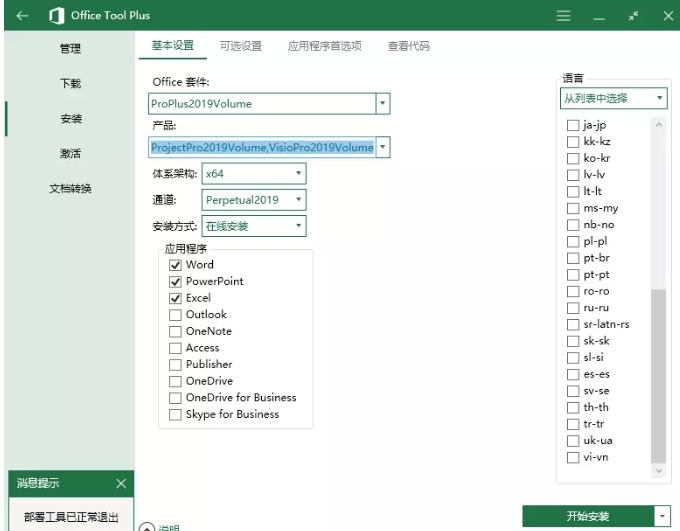Check the ro-ro language checkbox
The width and height of the screenshot is (680, 531).
click(x=573, y=292)
